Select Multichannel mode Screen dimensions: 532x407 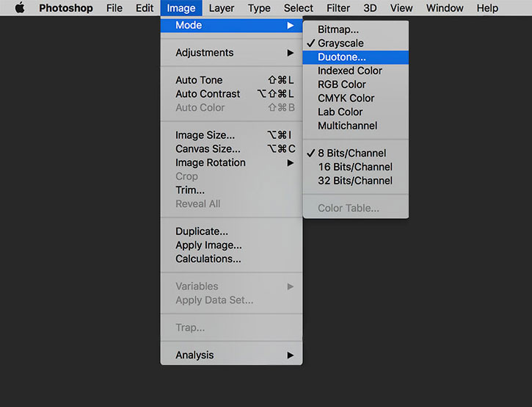[356, 126]
